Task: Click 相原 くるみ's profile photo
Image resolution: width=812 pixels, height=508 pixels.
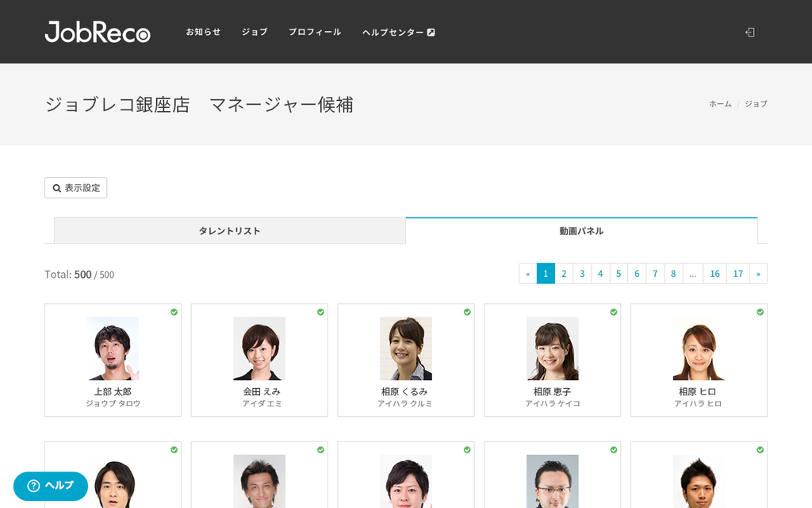Action: point(406,348)
